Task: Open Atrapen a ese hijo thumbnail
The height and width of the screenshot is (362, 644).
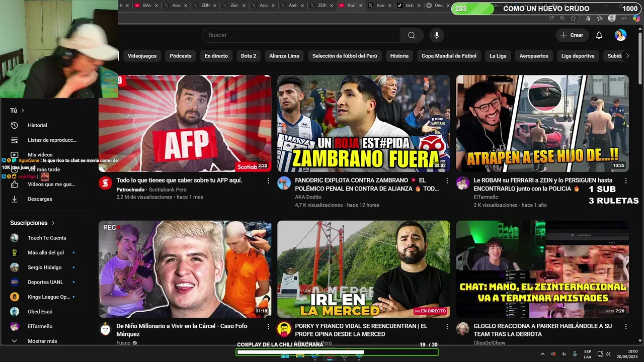Action: 542,124
